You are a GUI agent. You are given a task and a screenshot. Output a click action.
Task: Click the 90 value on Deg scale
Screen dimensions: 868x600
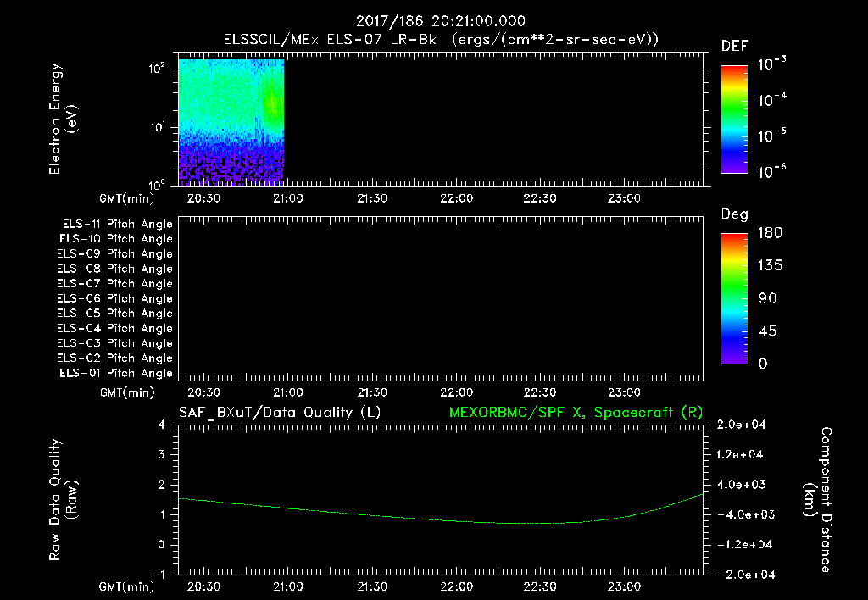tap(768, 299)
